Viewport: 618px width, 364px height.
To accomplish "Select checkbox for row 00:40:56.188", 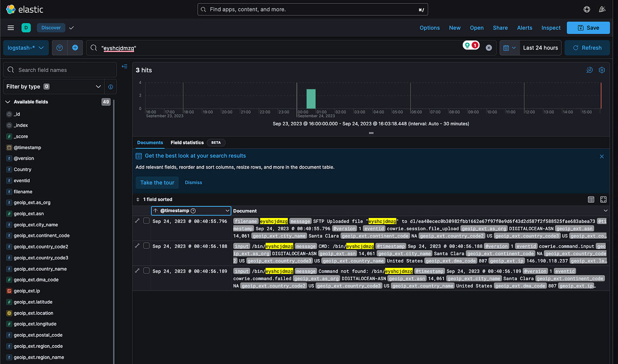I will pos(147,245).
